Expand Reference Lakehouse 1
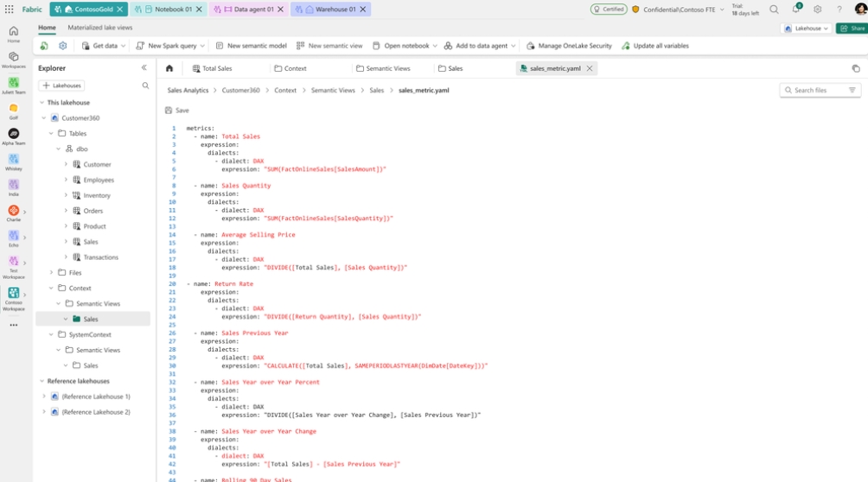Viewport: 868px width, 482px height. 44,396
